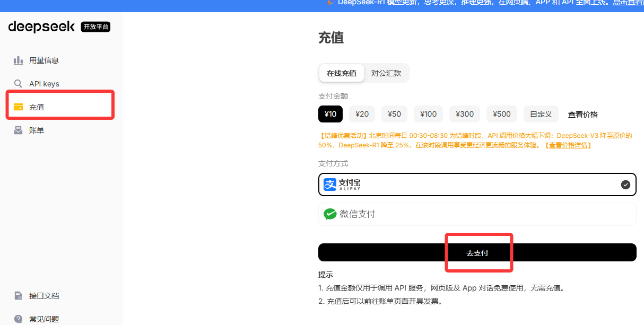Click the 支付方式 label
Viewport: 644px width, 325px height.
333,164
